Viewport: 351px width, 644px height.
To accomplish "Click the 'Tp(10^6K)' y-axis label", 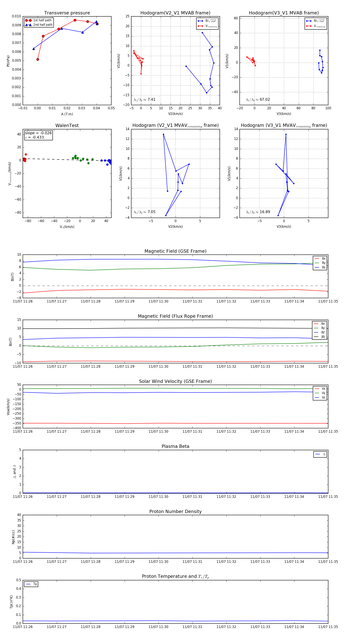I will coord(11,602).
